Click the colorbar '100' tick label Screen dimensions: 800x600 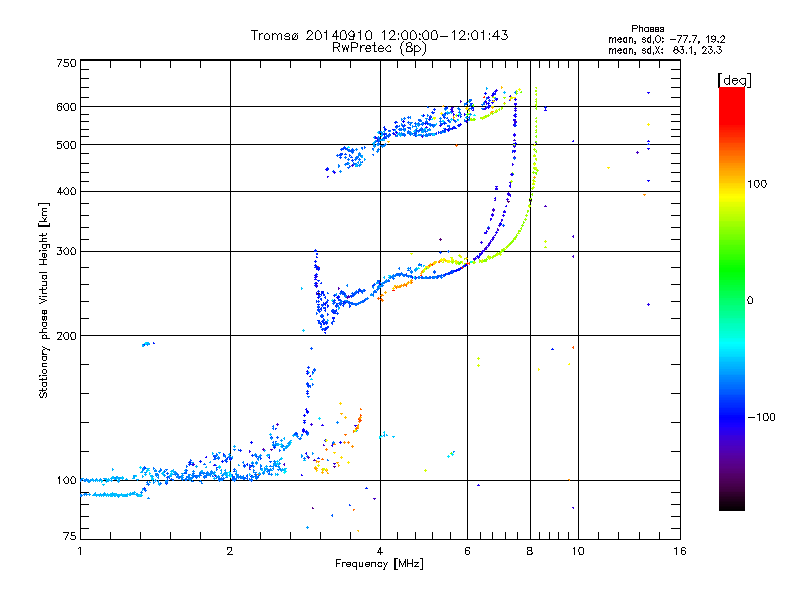[x=757, y=184]
